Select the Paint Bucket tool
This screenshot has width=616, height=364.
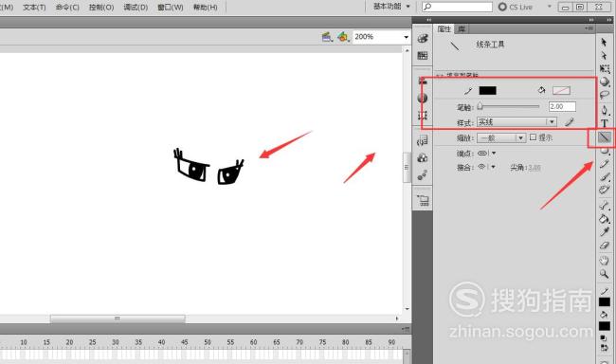(x=605, y=219)
